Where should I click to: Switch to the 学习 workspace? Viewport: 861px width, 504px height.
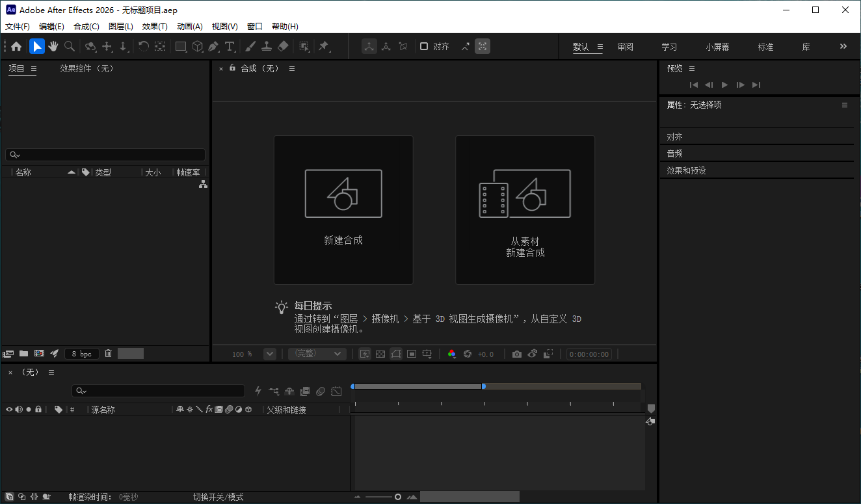(x=669, y=47)
